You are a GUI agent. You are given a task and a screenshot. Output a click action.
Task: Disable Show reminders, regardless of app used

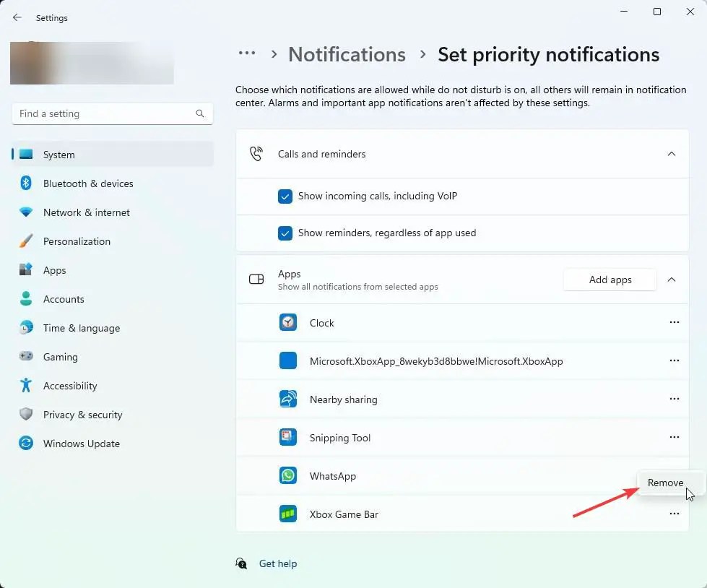pos(285,233)
